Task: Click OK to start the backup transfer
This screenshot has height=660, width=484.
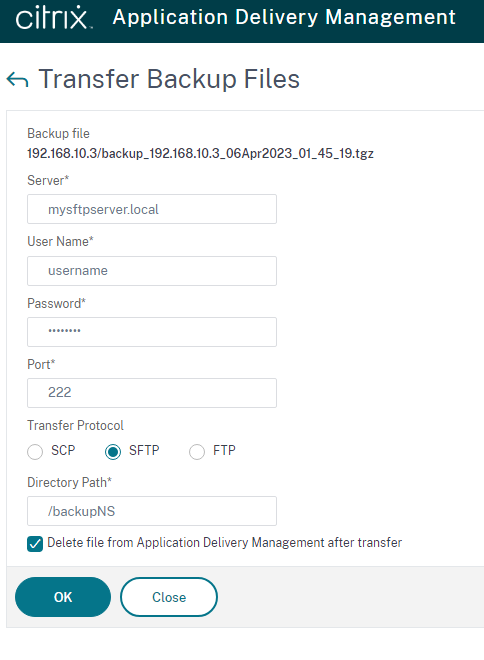Action: 63,597
